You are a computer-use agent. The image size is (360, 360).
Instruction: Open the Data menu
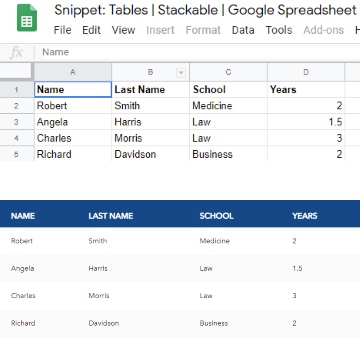243,30
